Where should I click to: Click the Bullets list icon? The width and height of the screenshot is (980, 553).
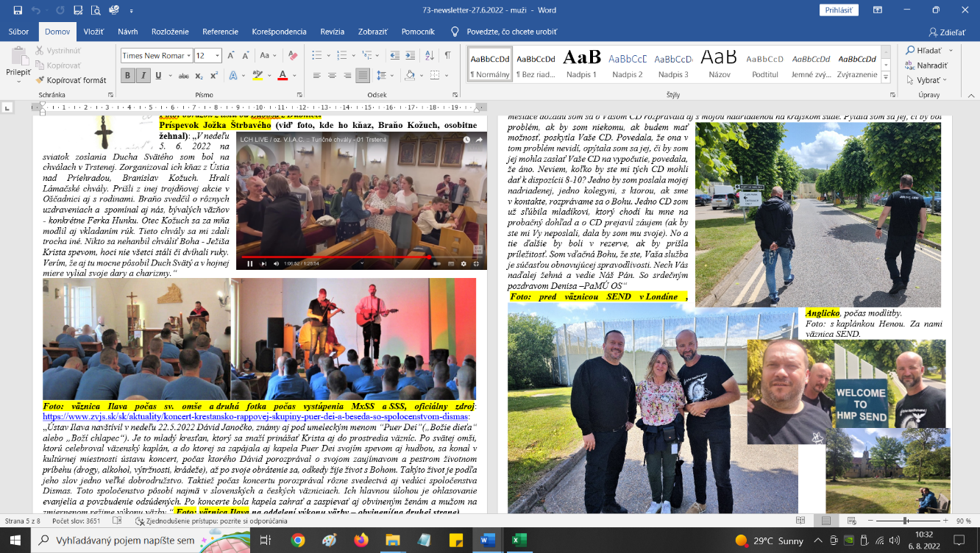coord(316,56)
